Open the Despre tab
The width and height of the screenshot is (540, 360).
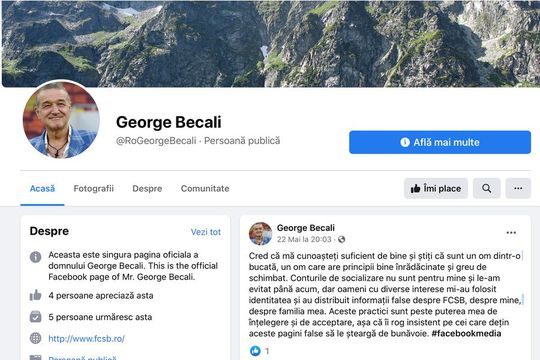point(147,188)
